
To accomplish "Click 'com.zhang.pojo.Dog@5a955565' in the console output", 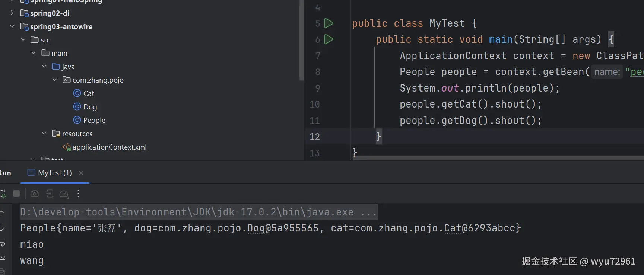I will (x=226, y=228).
